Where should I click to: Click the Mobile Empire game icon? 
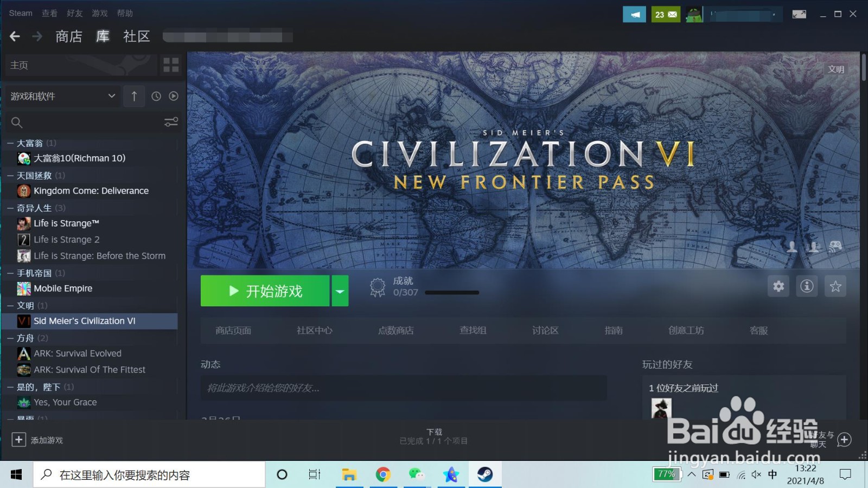[x=24, y=288]
